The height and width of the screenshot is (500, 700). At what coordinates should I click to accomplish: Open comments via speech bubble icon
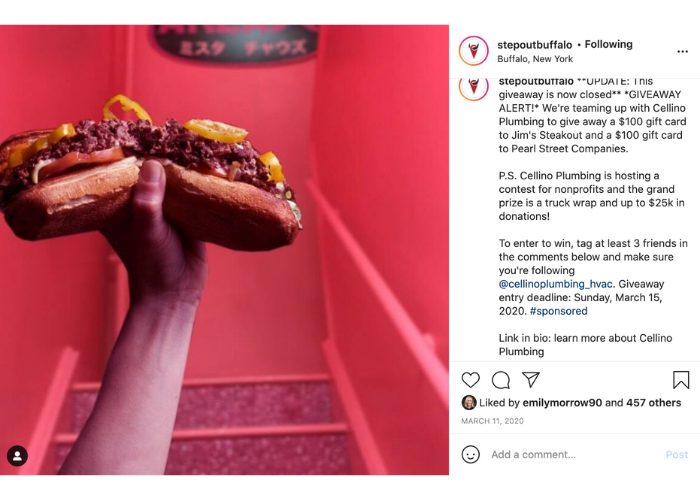click(x=501, y=380)
